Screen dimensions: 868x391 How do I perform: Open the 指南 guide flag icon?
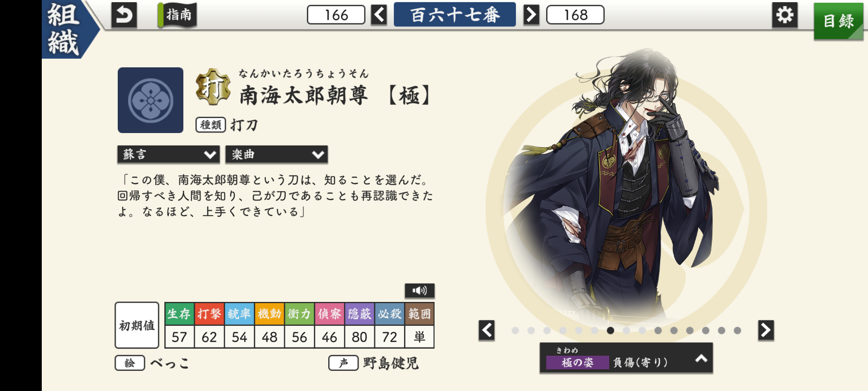[x=177, y=15]
